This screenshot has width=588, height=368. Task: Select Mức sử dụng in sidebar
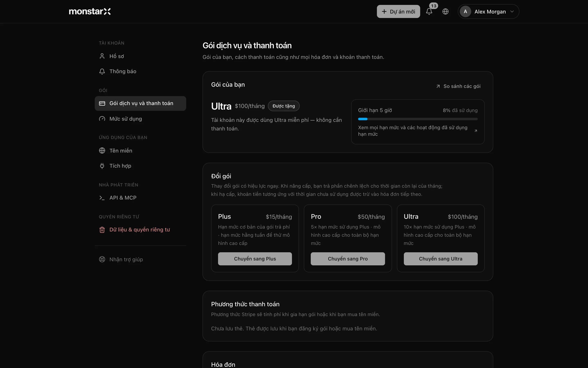(x=140, y=119)
